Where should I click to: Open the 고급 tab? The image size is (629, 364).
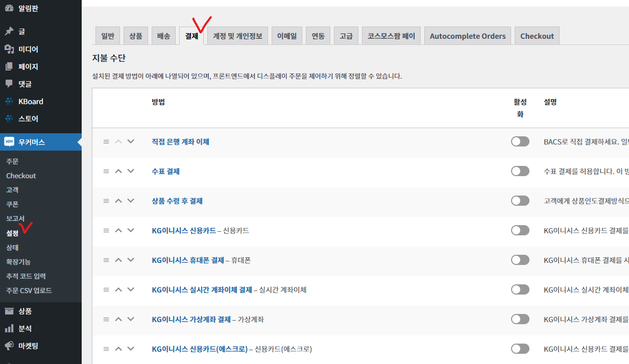click(346, 36)
